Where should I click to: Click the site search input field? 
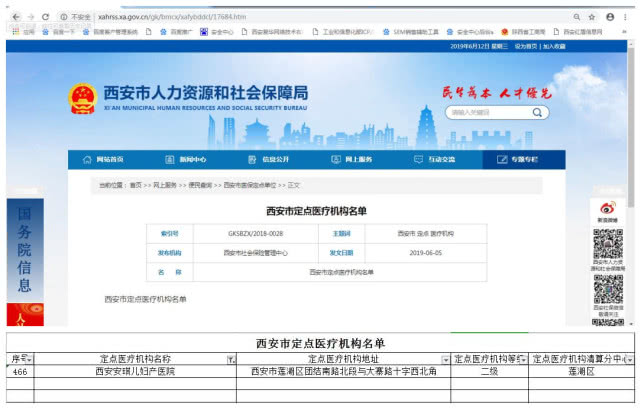pos(489,112)
